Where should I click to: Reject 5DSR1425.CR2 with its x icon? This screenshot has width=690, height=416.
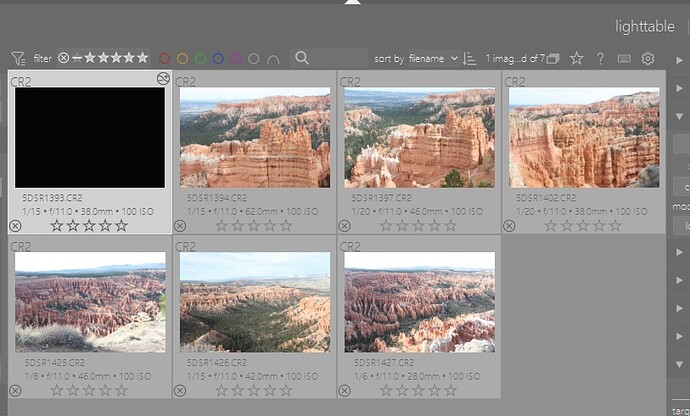15,390
